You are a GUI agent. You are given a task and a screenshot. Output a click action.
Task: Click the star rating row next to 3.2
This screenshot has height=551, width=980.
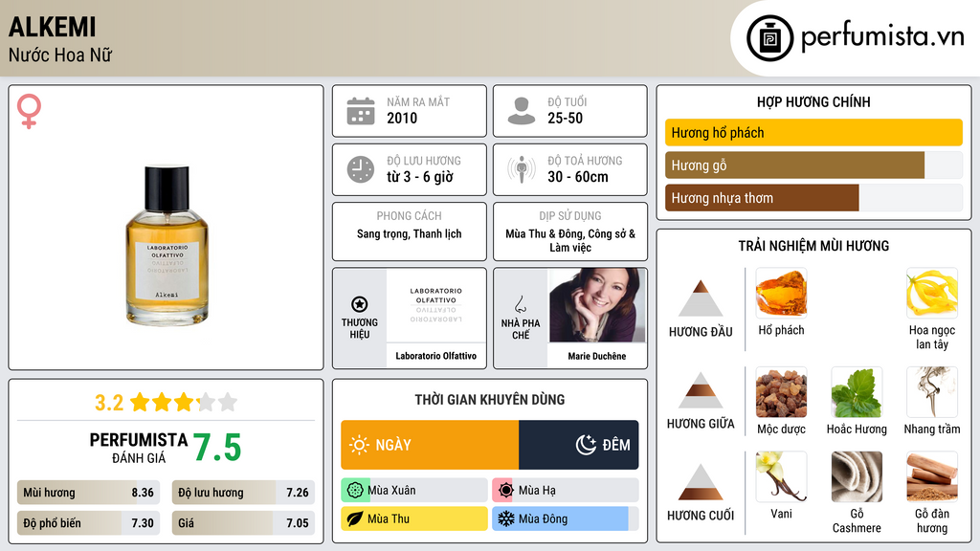184,403
